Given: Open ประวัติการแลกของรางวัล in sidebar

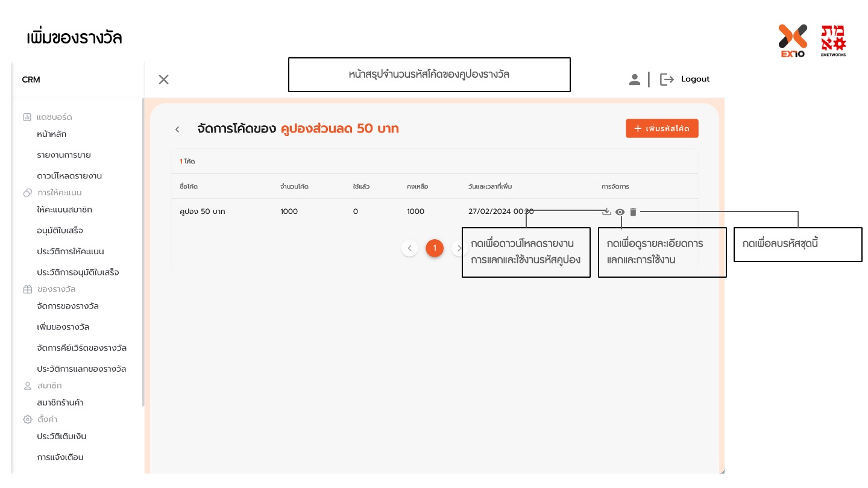Looking at the screenshot, I should click(81, 369).
